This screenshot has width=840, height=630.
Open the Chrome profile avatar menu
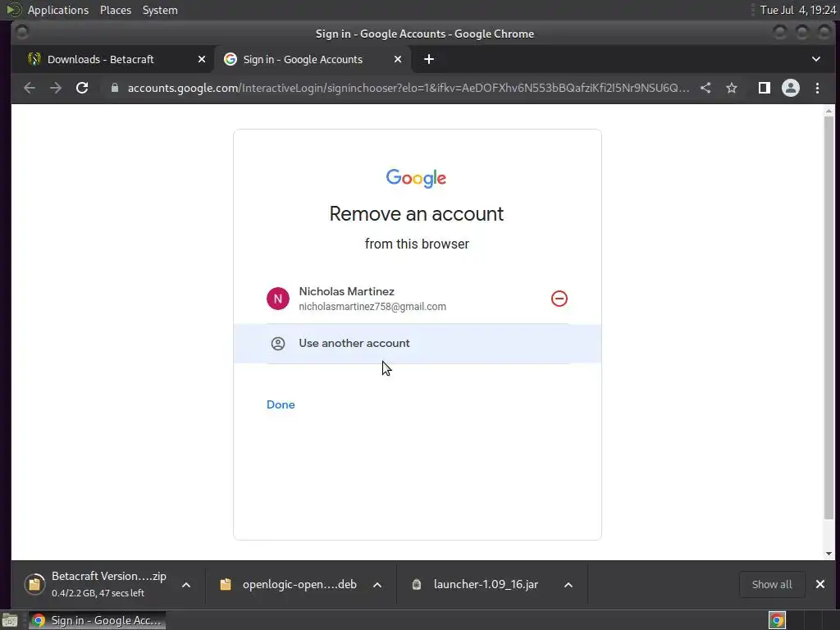791,88
